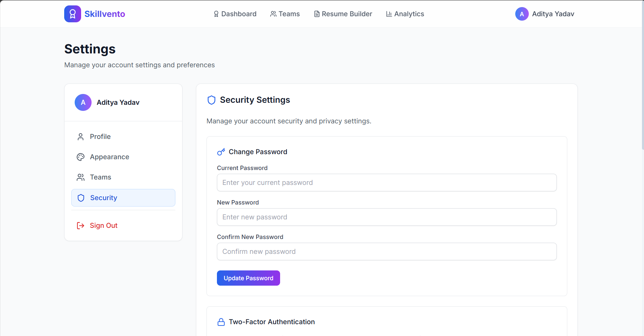Click into the Confirm New Password field
The image size is (644, 336).
[x=387, y=251]
